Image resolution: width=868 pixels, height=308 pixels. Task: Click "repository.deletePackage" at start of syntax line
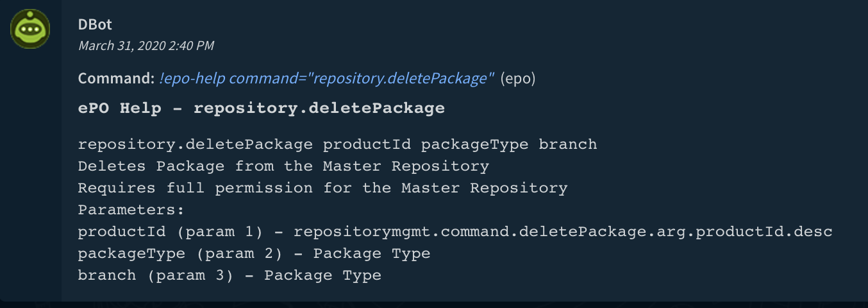click(x=196, y=144)
